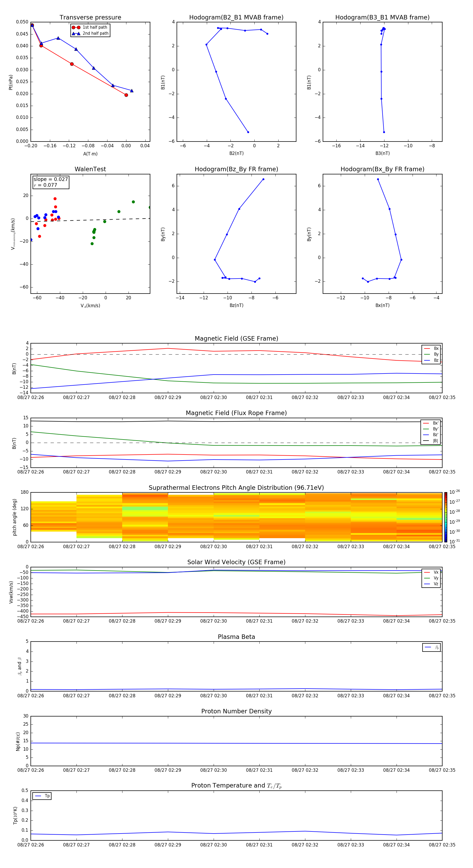The height and width of the screenshot is (868, 473).
Task: Click the 'V_A(km/s)' x-axis label
Action: coord(90,306)
